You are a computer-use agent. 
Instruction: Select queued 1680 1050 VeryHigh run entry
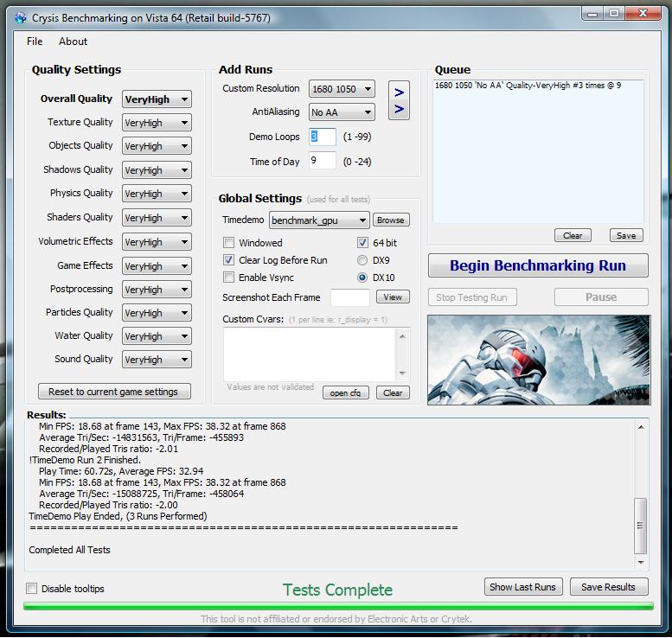[528, 86]
